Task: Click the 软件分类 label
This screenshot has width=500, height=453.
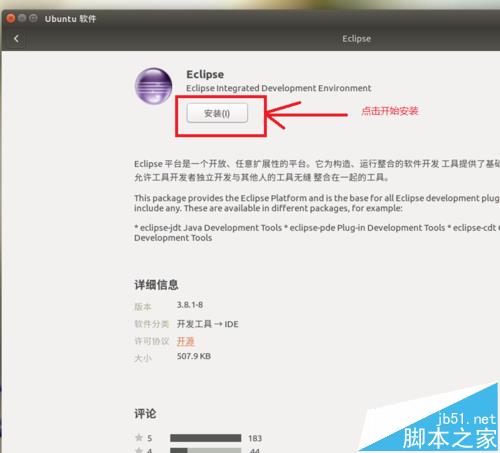Action: pos(152,324)
